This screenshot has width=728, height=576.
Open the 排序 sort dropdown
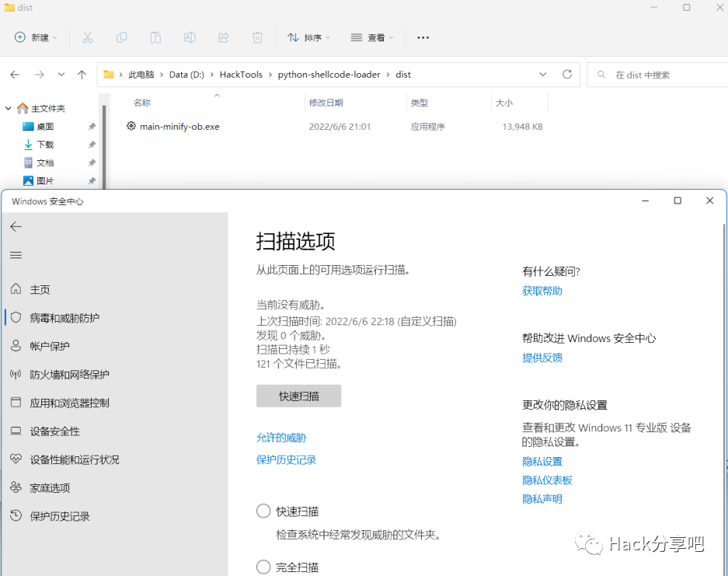click(308, 37)
